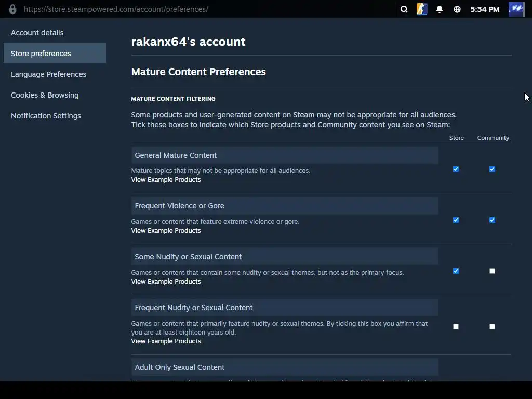532x399 pixels.
Task: Tick Store box for Frequent Nudity or Sexual Content
Action: 456,326
